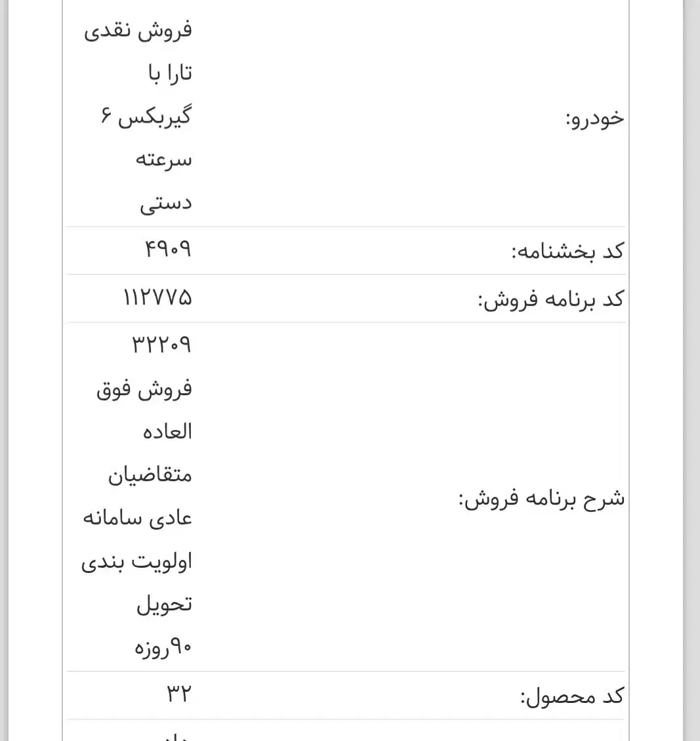Select the word "تحویل" in the description
This screenshot has width=700, height=741.
164,604
